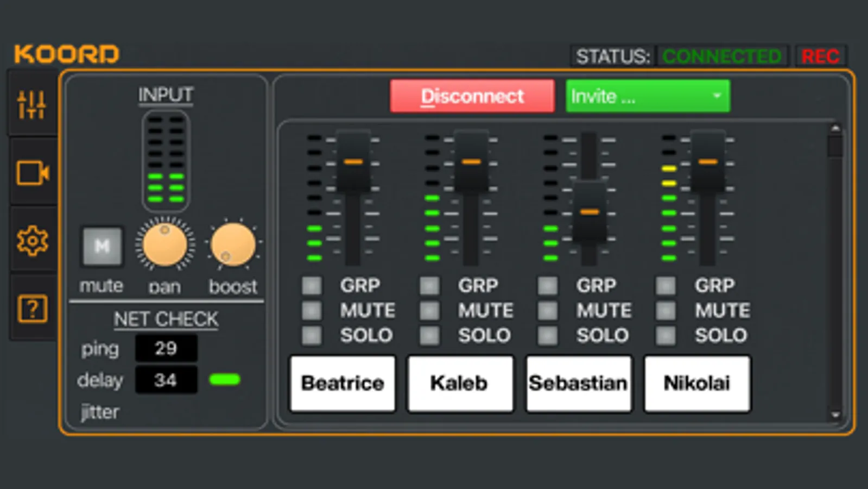Click the delay value 34
868x489 pixels.
tap(166, 380)
